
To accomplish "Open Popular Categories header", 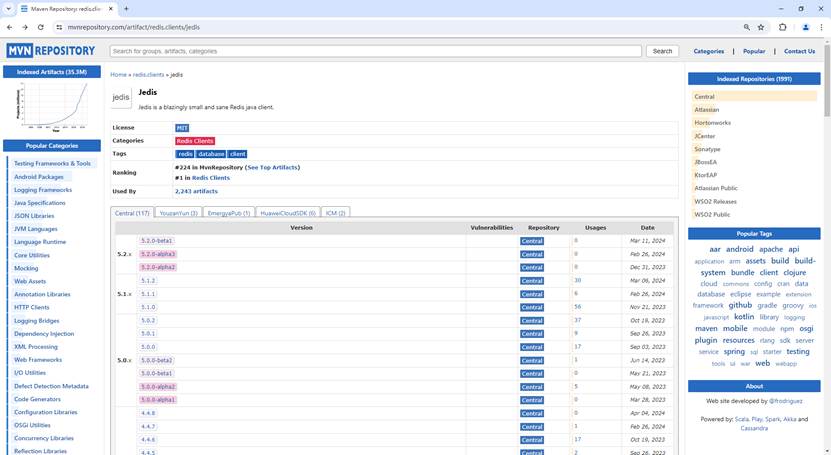I will click(x=52, y=146).
